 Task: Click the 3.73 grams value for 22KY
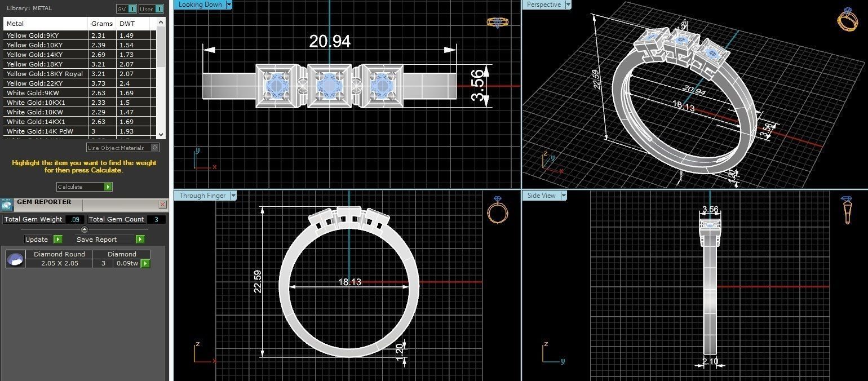pyautogui.click(x=98, y=83)
